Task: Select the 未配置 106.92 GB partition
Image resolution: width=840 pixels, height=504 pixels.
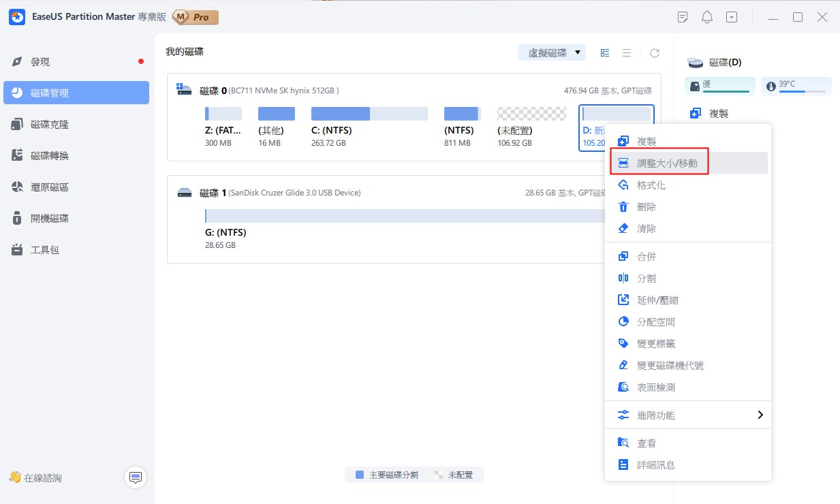Action: point(531,114)
